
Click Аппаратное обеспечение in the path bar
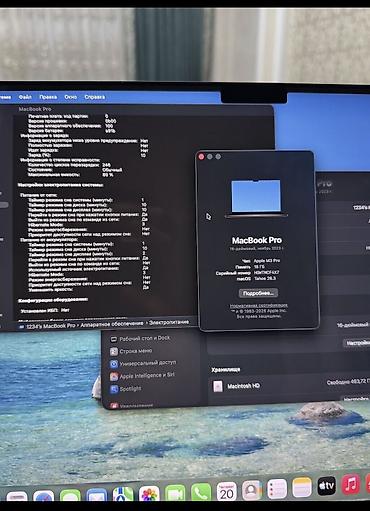(112, 324)
